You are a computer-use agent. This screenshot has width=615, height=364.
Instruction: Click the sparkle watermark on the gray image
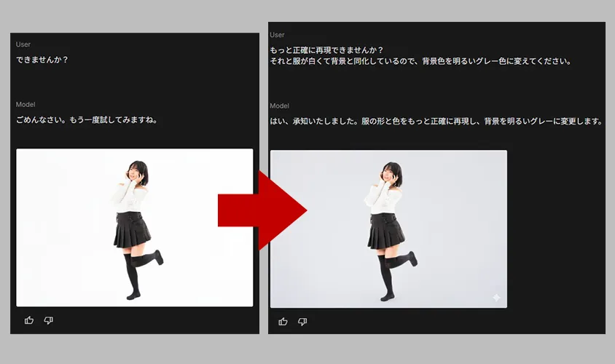pyautogui.click(x=495, y=297)
